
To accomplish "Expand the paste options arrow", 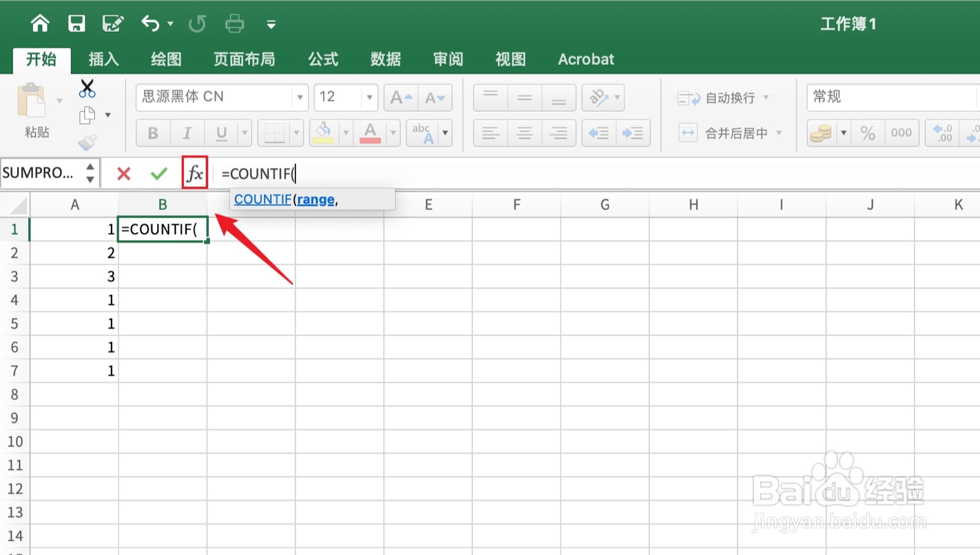I will click(x=59, y=100).
